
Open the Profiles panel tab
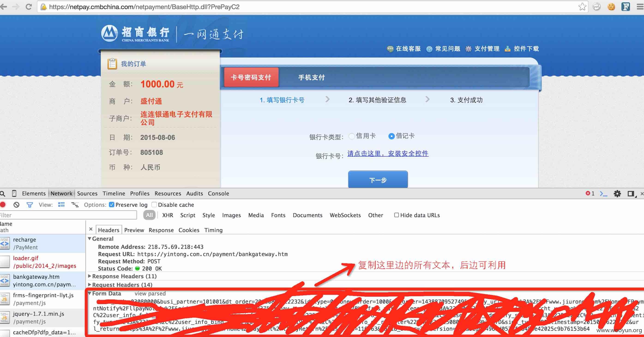pyautogui.click(x=139, y=193)
